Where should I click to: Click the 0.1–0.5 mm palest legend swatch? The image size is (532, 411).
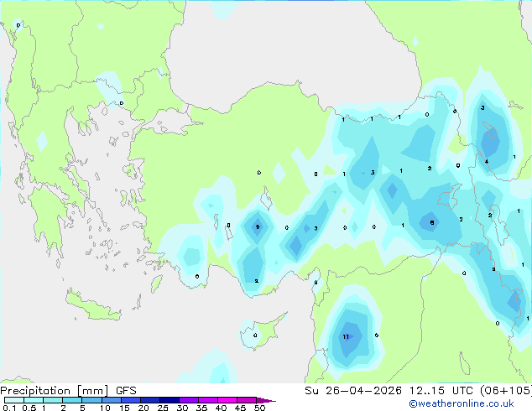click(x=14, y=400)
